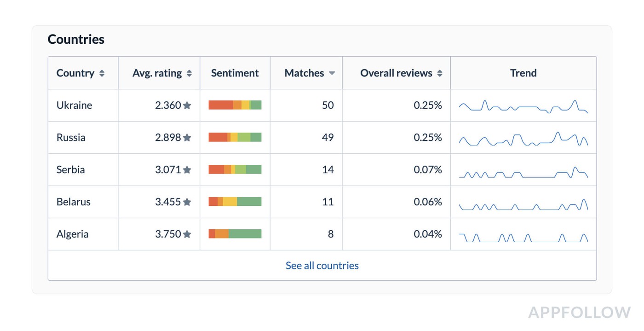Select Ukraine in the country list
Viewport: 644px width, 331px height.
coord(74,105)
